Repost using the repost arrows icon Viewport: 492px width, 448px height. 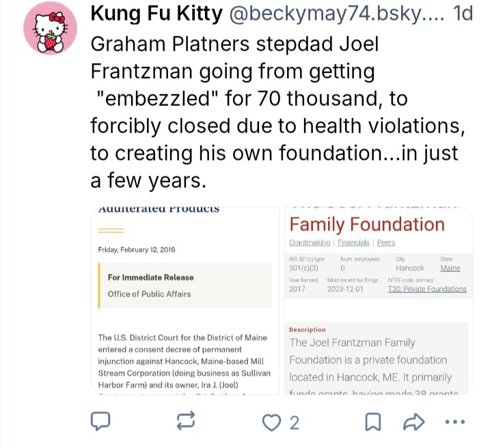[187, 422]
